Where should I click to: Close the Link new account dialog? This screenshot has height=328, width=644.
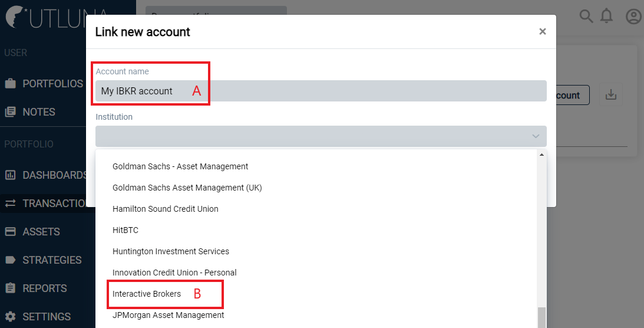coord(543,32)
